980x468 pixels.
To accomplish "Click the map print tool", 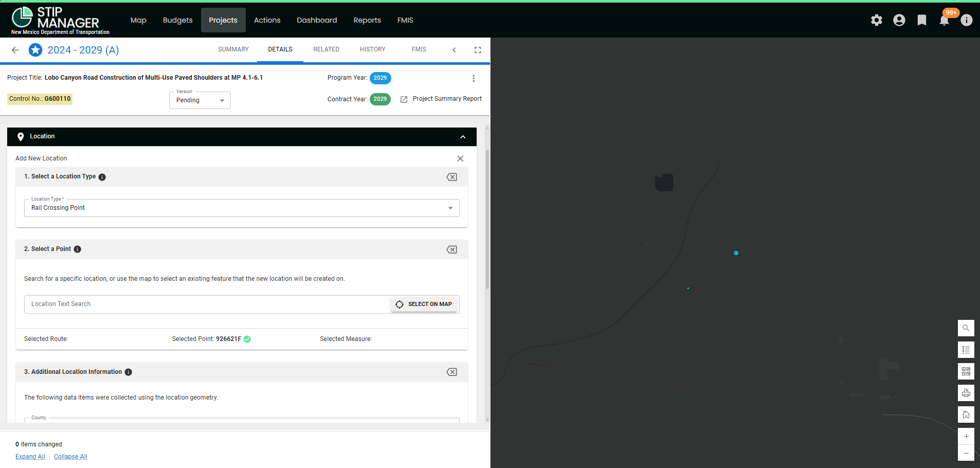I will pyautogui.click(x=966, y=393).
